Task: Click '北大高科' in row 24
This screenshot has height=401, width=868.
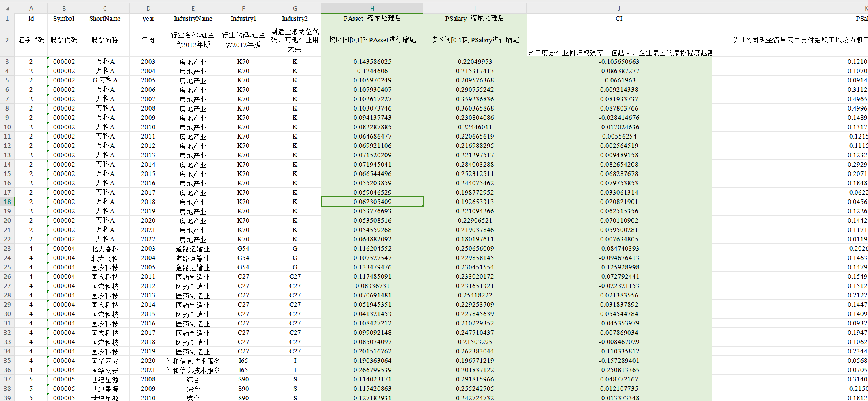Action: (x=105, y=258)
